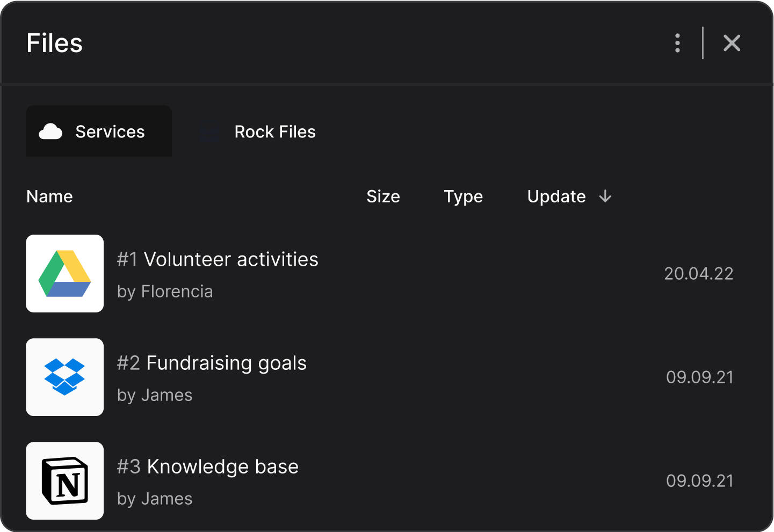Open the three-dot options menu
The height and width of the screenshot is (532, 774).
tap(677, 43)
